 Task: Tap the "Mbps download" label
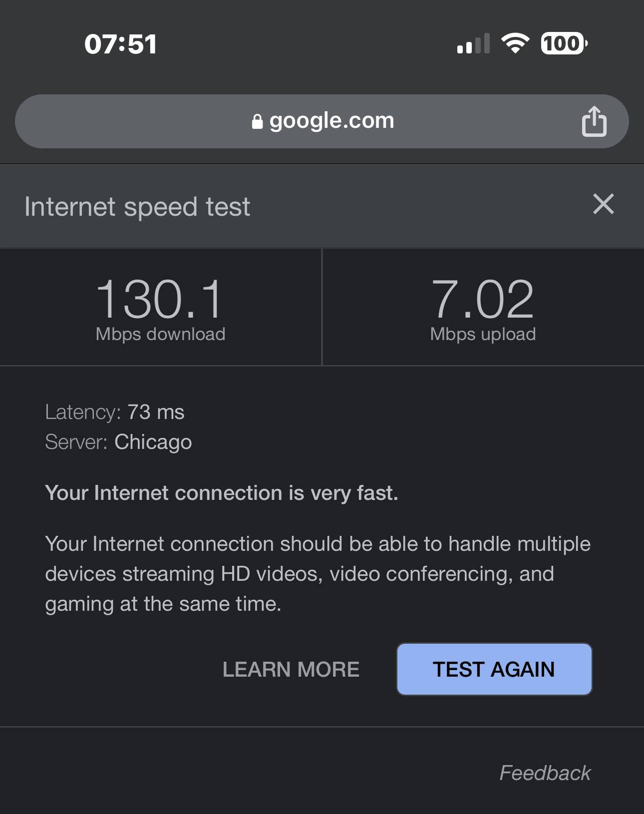[160, 334]
